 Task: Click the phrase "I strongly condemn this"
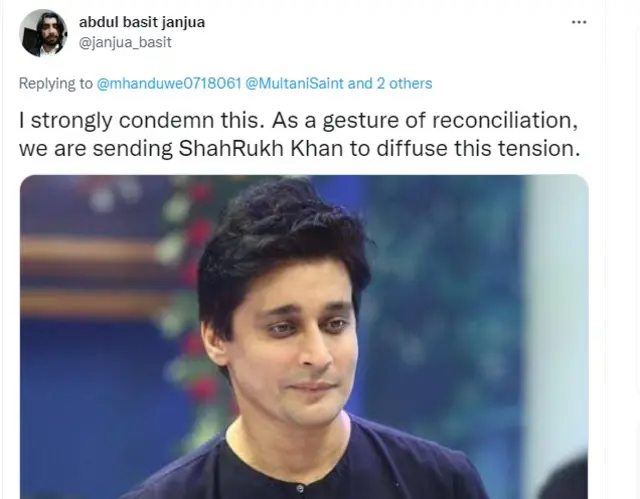[138, 121]
